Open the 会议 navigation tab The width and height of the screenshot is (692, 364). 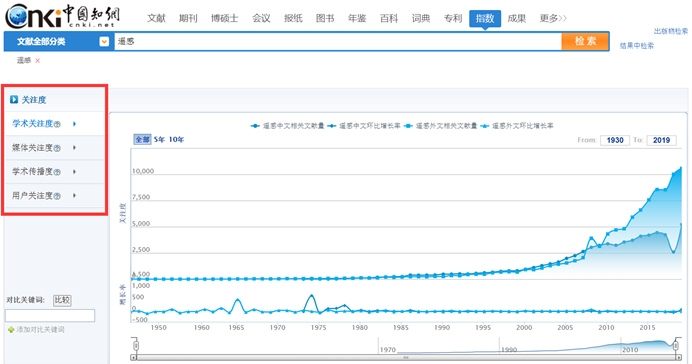tap(261, 18)
